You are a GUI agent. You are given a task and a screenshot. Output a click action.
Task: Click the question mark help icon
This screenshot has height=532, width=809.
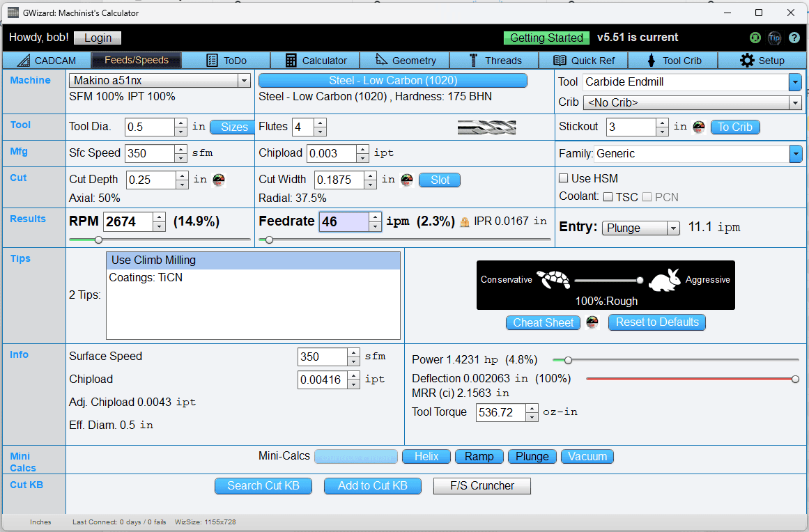(794, 38)
